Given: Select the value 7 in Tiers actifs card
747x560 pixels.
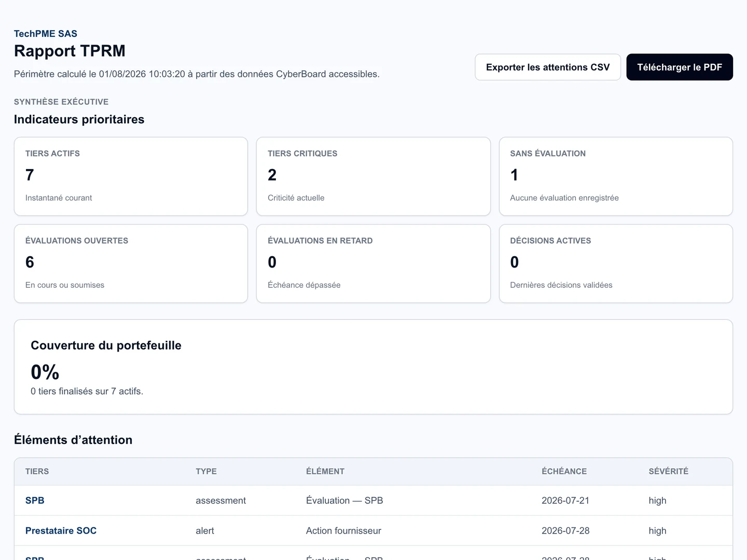Looking at the screenshot, I should click(30, 175).
